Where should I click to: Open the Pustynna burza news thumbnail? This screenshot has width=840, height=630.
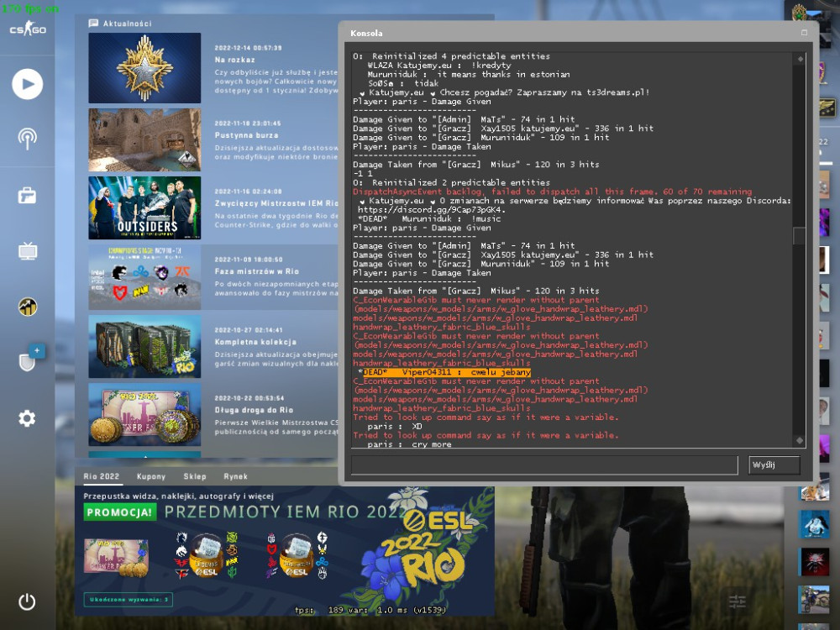click(144, 139)
